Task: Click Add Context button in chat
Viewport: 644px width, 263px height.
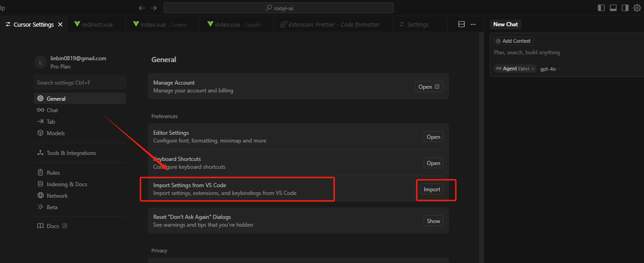Action: pos(514,41)
